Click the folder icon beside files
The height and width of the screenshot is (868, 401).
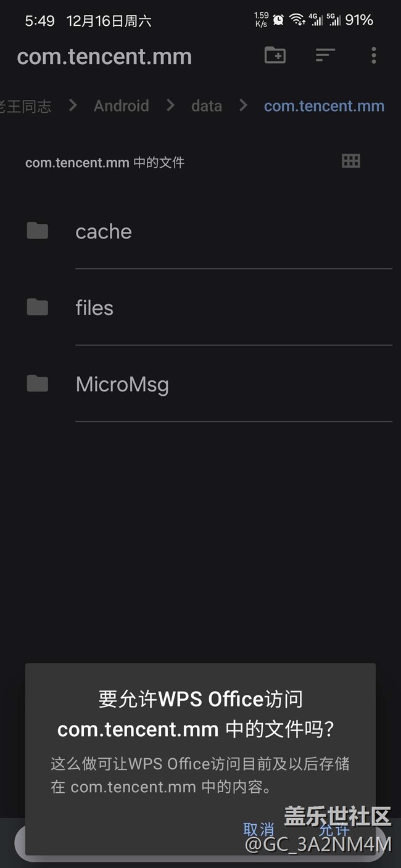click(38, 307)
